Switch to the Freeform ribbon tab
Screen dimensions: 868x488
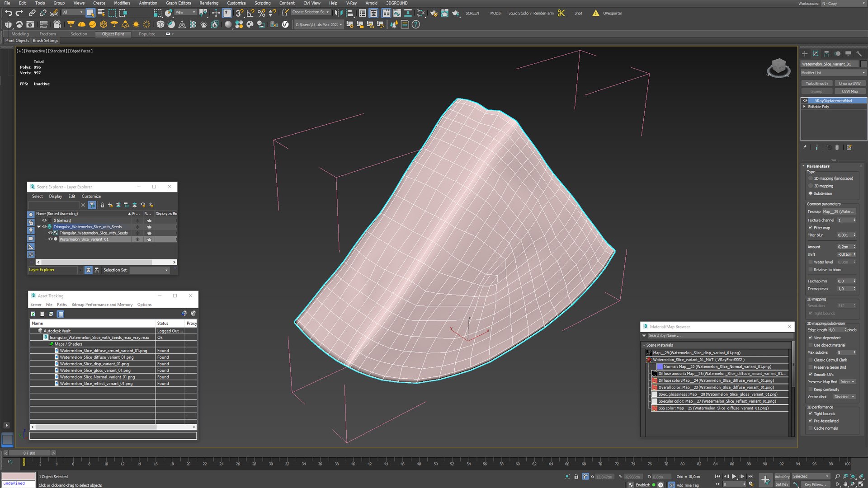(x=47, y=34)
